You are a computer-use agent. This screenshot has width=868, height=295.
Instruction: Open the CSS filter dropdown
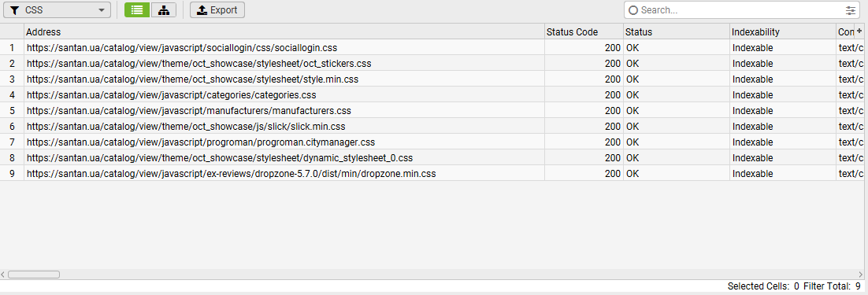click(x=57, y=10)
